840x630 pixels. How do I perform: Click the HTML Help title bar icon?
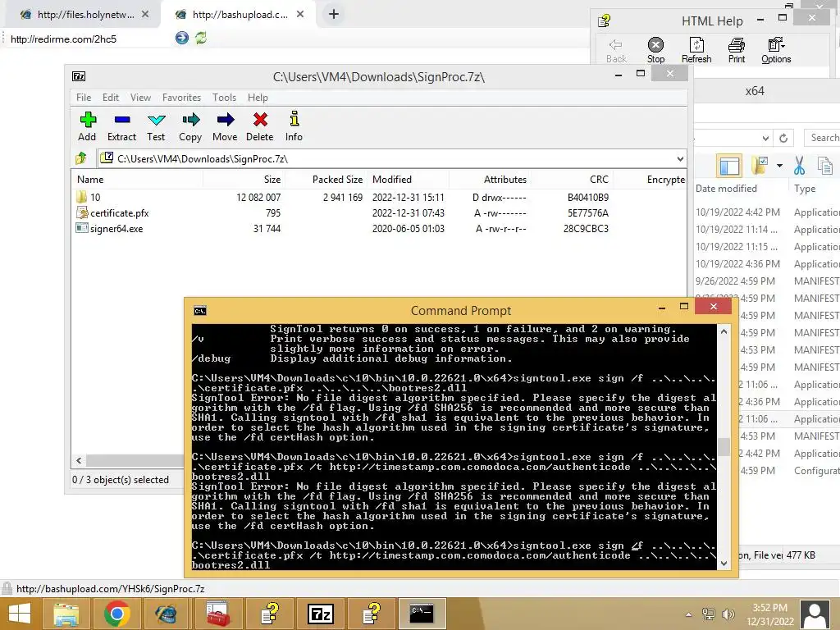point(605,21)
